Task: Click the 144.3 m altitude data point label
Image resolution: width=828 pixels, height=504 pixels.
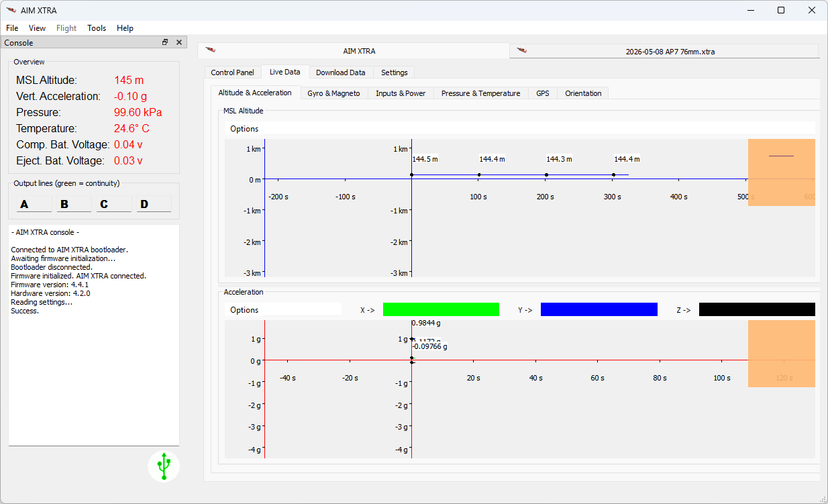Action: pos(560,159)
